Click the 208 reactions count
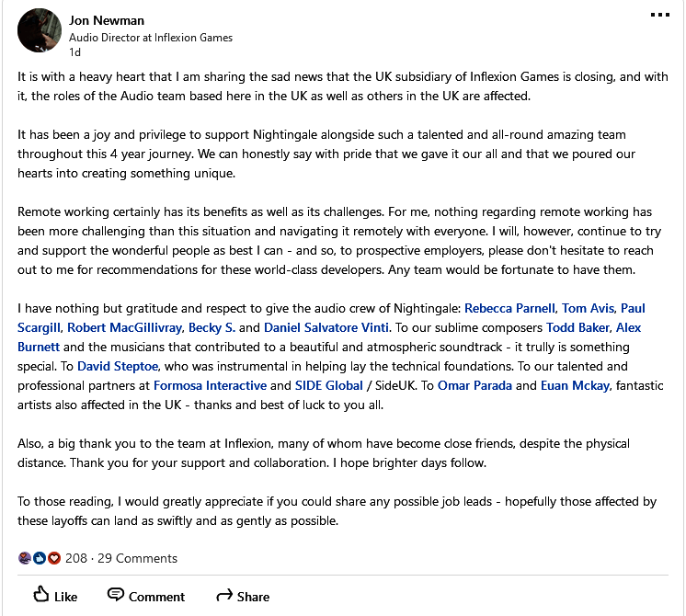Image resolution: width=686 pixels, height=616 pixels. point(76,558)
